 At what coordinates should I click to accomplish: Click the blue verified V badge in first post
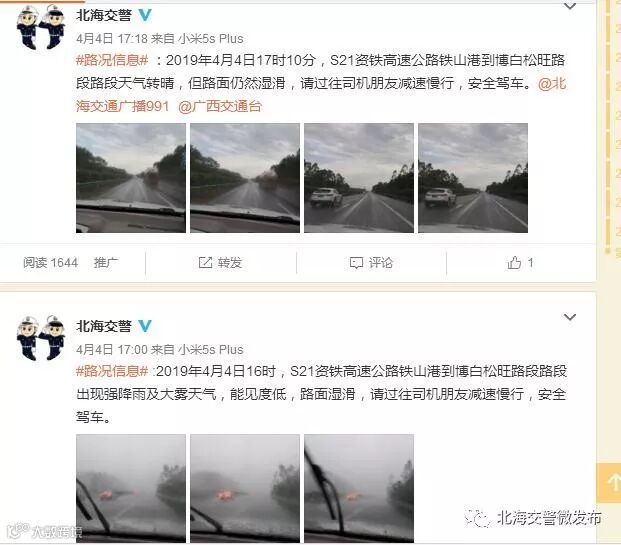pos(145,15)
